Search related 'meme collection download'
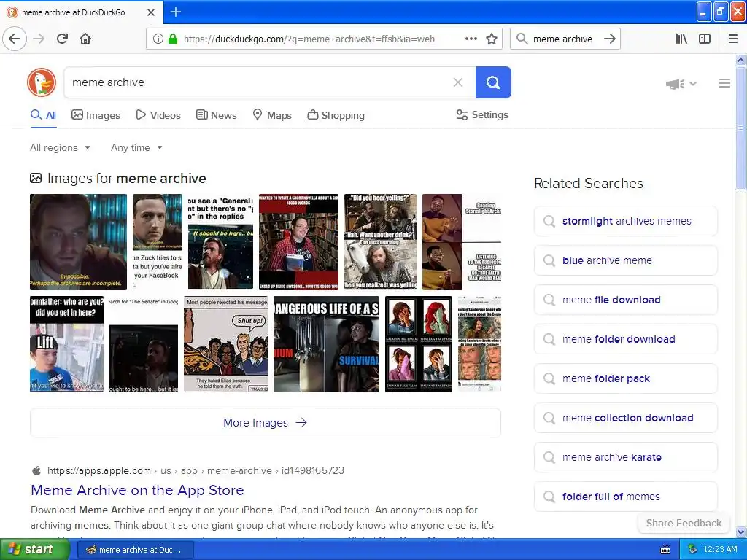The width and height of the screenshot is (747, 560). point(625,418)
